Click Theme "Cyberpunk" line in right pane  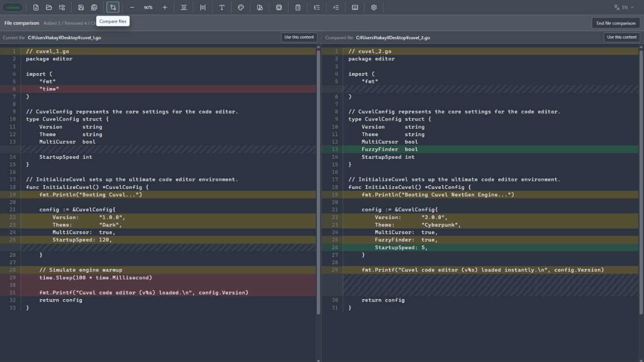click(x=480, y=225)
